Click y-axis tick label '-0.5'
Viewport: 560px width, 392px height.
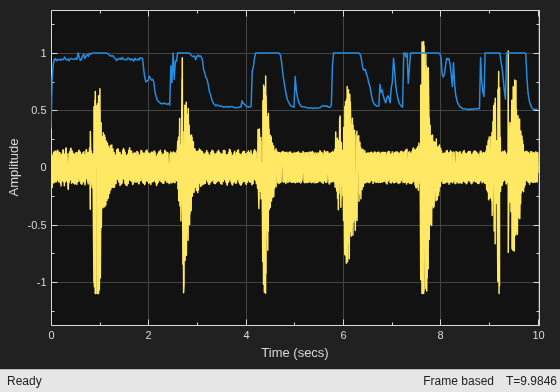[x=37, y=225]
